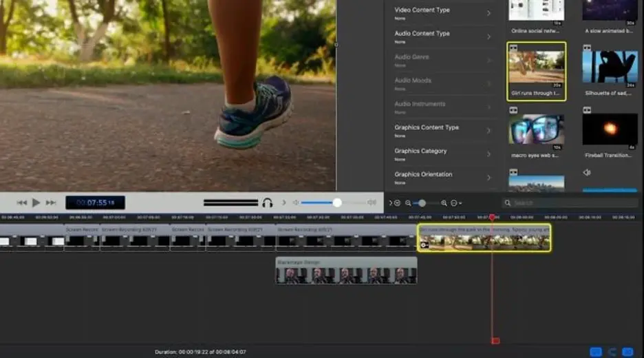Click the video-type icon above Girl runs thumbnail
Image resolution: width=644 pixels, height=358 pixels.
[x=513, y=48]
